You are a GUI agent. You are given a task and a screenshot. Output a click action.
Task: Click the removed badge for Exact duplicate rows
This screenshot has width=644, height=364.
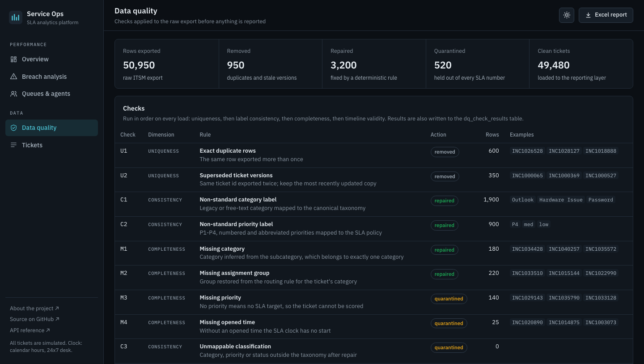[445, 152]
